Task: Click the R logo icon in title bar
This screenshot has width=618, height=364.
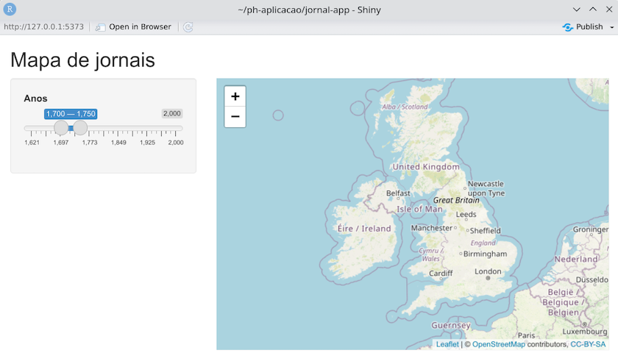Action: pyautogui.click(x=10, y=10)
